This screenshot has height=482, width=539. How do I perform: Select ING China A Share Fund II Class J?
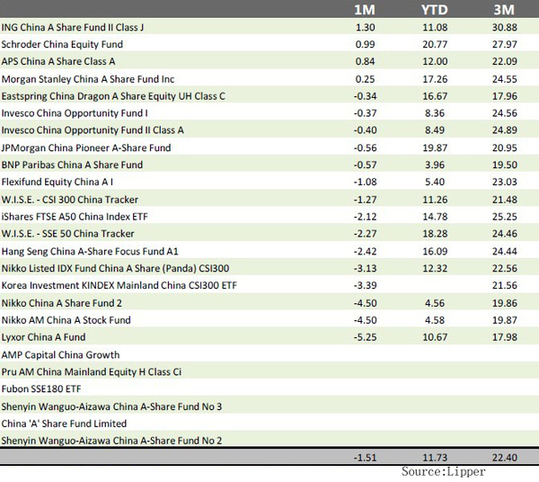73,28
